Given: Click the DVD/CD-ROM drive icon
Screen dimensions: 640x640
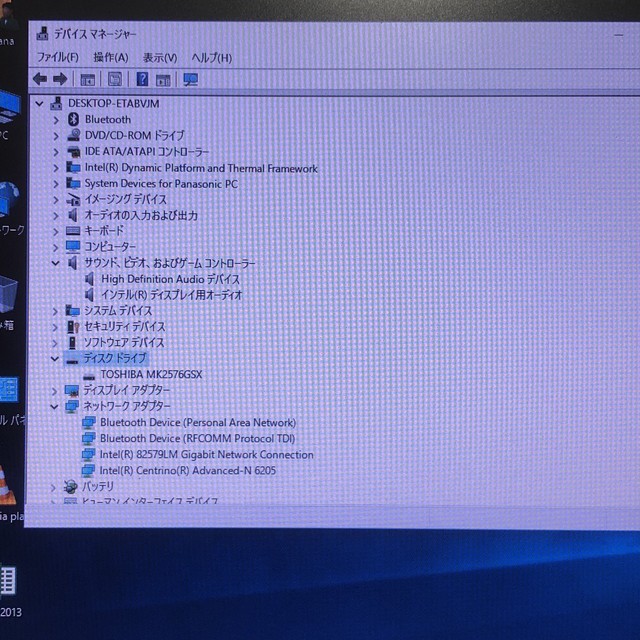Looking at the screenshot, I should tap(73, 135).
